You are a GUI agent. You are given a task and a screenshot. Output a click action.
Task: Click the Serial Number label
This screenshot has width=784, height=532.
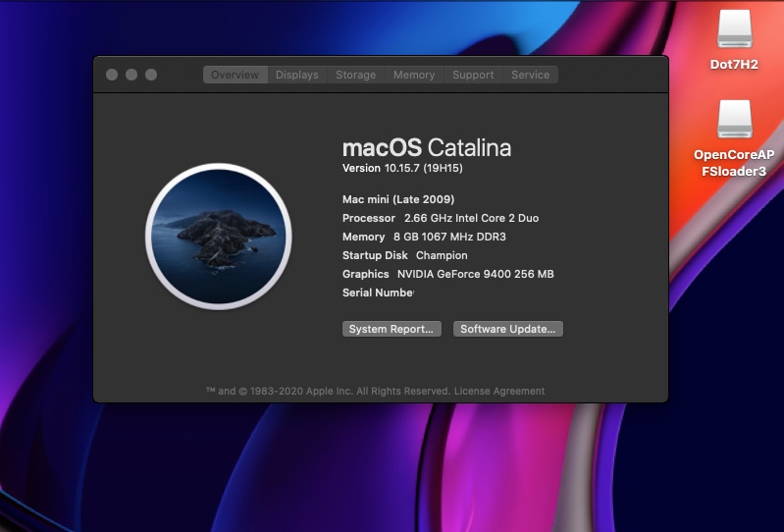click(379, 293)
